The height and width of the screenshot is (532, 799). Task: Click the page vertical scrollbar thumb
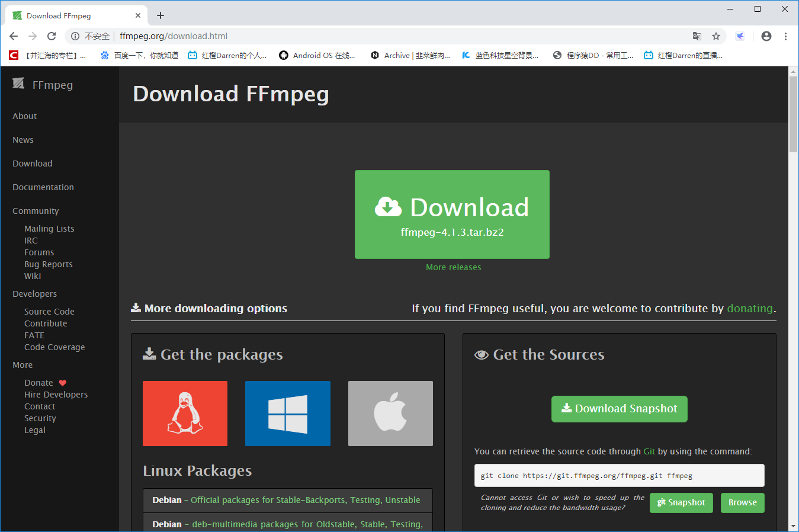tap(794, 114)
